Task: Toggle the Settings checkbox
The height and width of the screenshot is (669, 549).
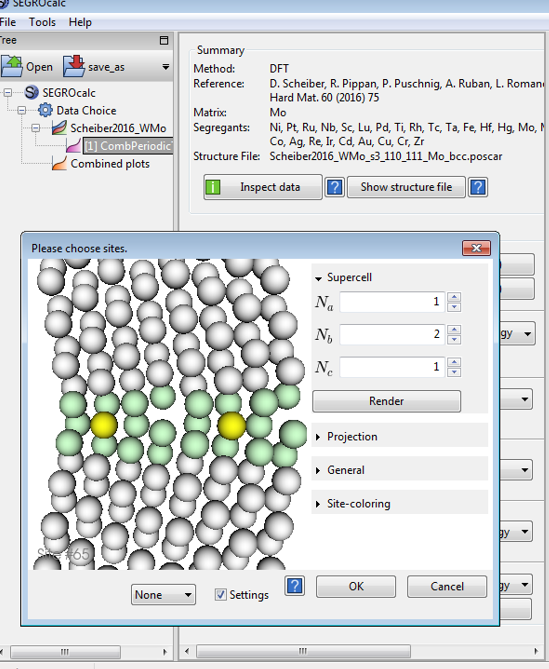Action: tap(221, 594)
